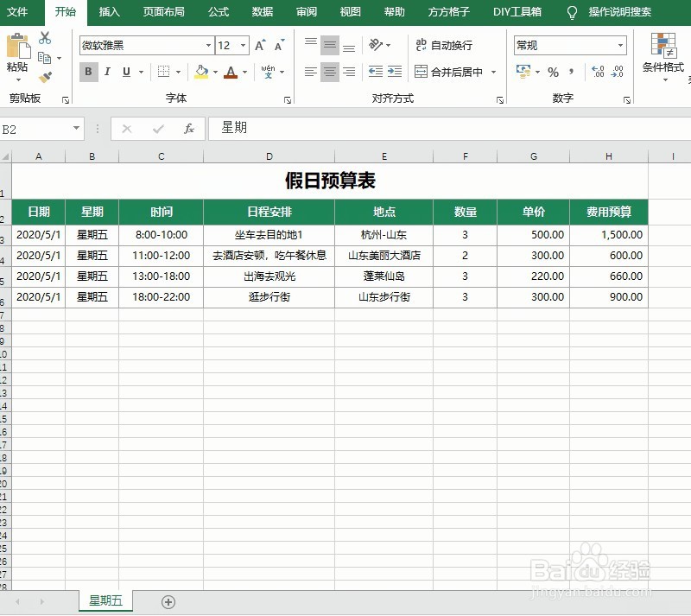Switch to the 插入 ribbon tab
The width and height of the screenshot is (691, 616).
[109, 12]
